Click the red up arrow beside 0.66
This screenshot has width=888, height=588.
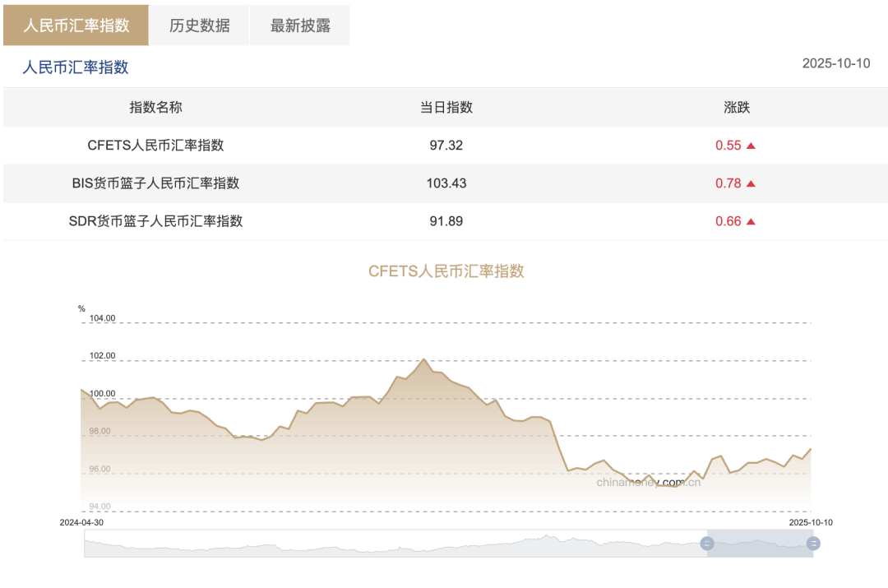coord(751,221)
